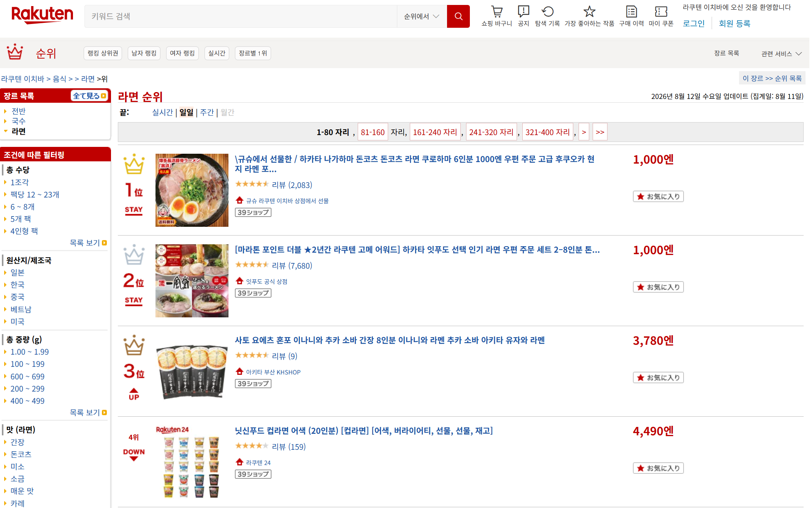Image resolution: width=812 pixels, height=508 pixels.
Task: Click 라쿠텐 이치바 breadcrumb link
Action: click(x=23, y=79)
